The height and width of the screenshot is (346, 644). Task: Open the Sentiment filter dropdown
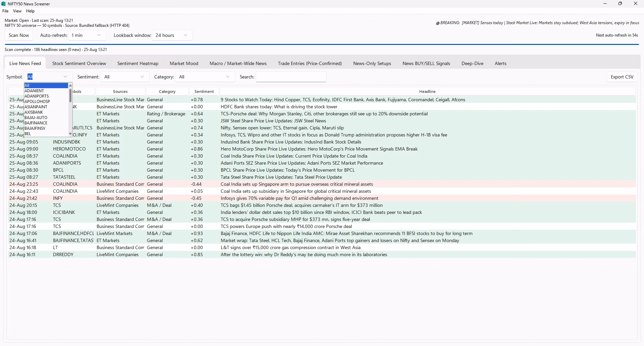click(x=124, y=77)
